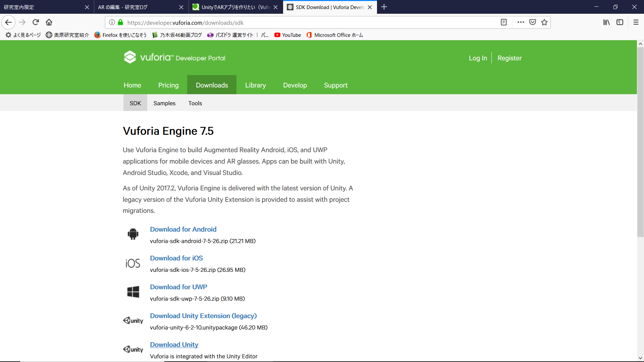Open the page actions three-dot menu
The image size is (644, 362).
[521, 22]
